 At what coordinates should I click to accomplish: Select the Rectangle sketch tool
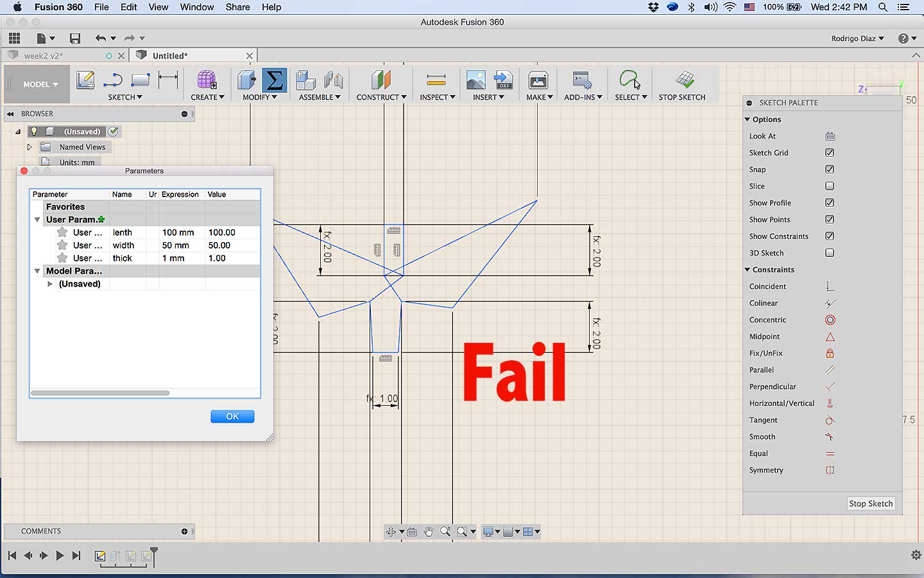[x=140, y=80]
